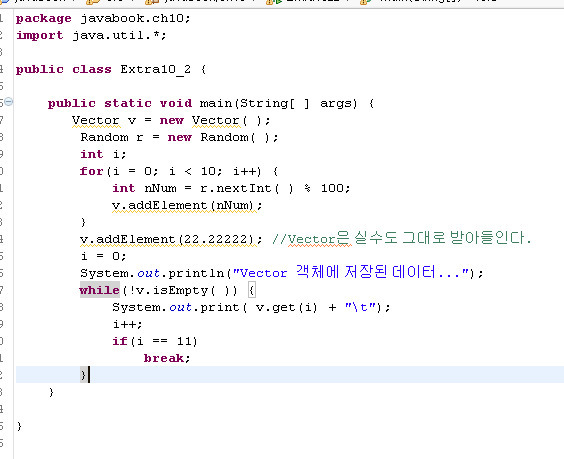The image size is (564, 459).
Task: Click the "!v.isEmpty( )" condition
Action: pyautogui.click(x=179, y=290)
